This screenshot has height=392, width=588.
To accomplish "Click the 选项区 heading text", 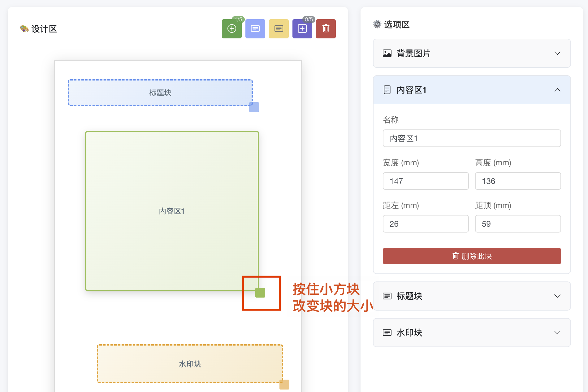I will 397,24.
